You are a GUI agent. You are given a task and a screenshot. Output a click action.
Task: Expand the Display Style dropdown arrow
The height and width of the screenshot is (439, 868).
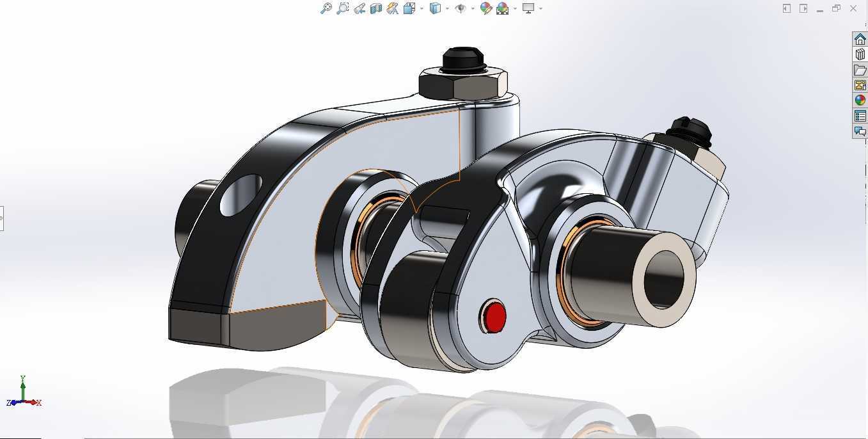point(446,8)
